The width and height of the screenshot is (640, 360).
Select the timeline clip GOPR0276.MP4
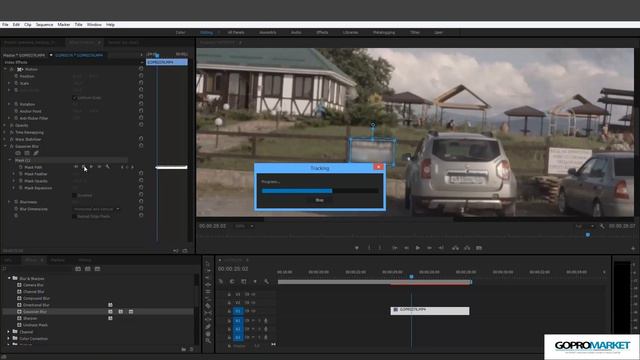pos(430,311)
